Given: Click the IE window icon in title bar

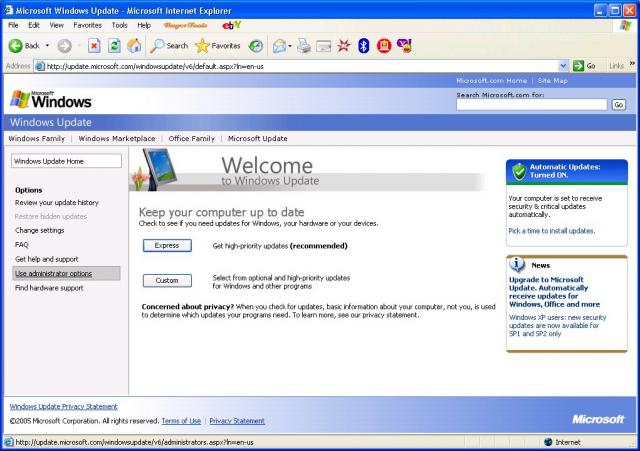Looking at the screenshot, I should (9, 10).
